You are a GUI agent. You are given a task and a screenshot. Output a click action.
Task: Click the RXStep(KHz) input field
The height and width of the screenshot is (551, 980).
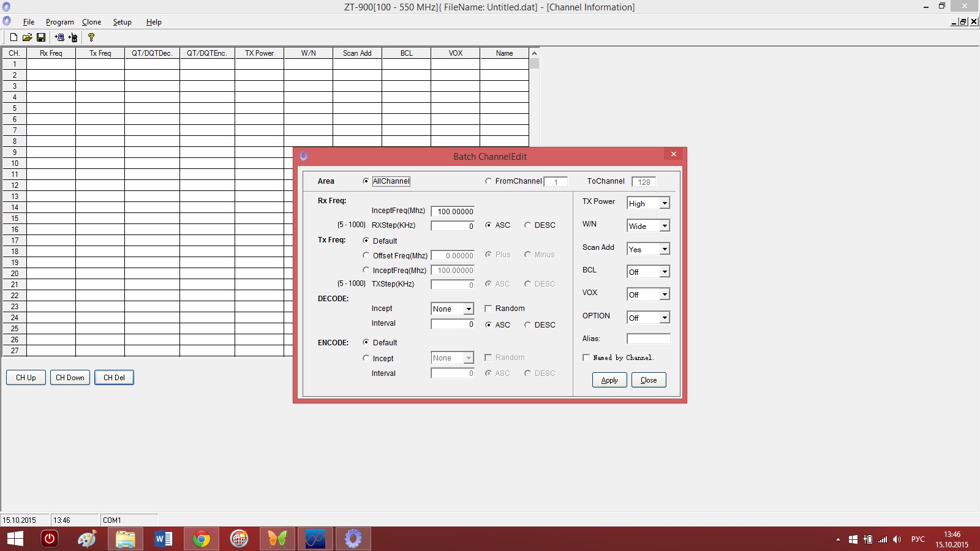453,226
